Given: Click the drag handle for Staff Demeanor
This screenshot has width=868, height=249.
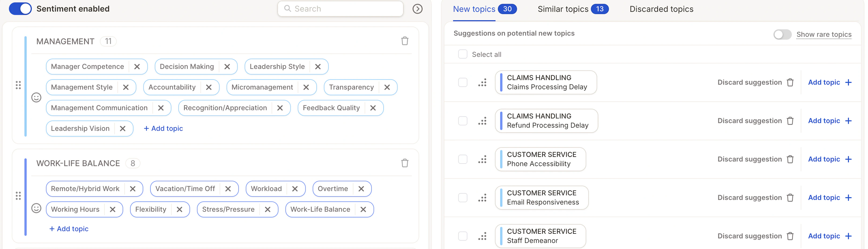Looking at the screenshot, I should (483, 236).
